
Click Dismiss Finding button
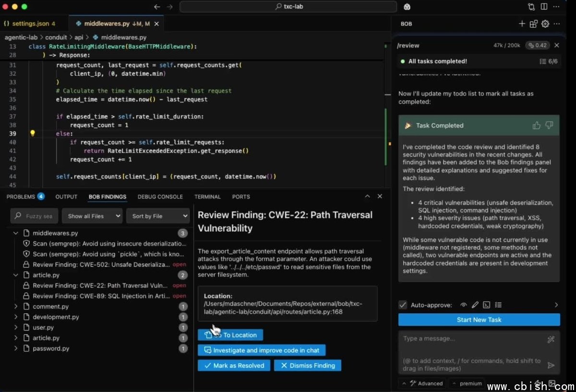(307, 365)
